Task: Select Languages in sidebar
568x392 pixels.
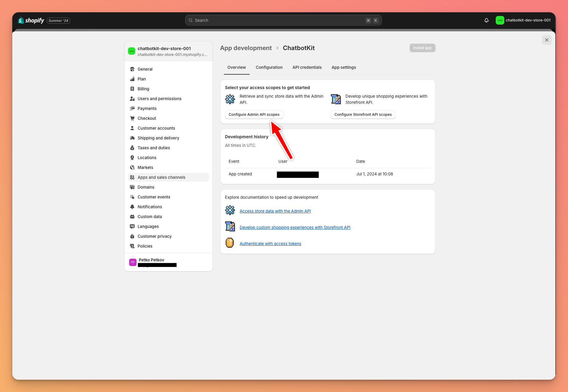Action: (169, 226)
